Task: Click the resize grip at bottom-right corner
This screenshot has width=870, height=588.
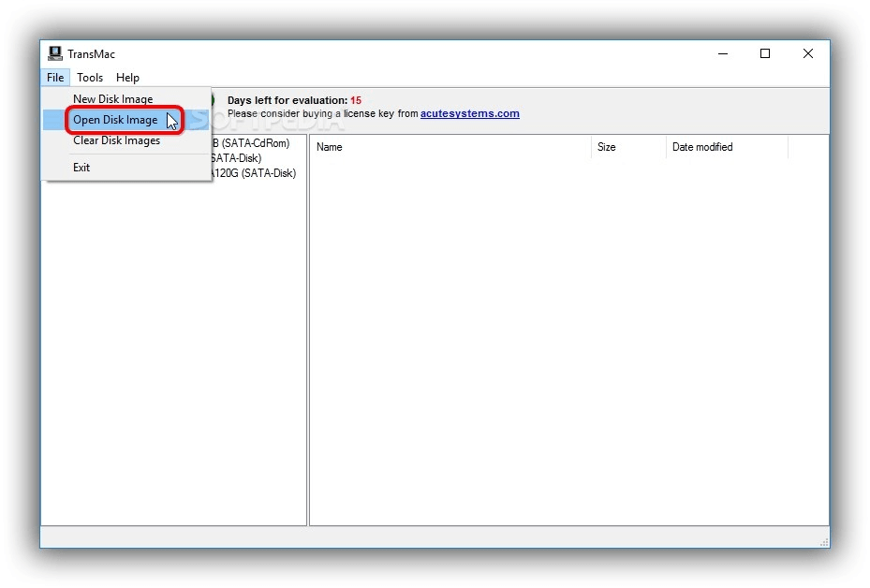Action: (823, 541)
